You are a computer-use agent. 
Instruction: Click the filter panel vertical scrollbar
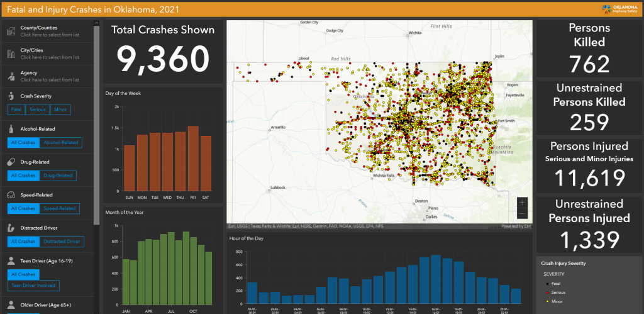click(x=96, y=126)
